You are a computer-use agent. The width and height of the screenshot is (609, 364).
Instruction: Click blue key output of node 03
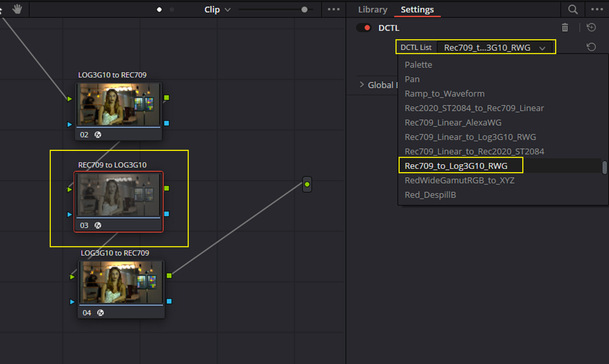coord(167,214)
